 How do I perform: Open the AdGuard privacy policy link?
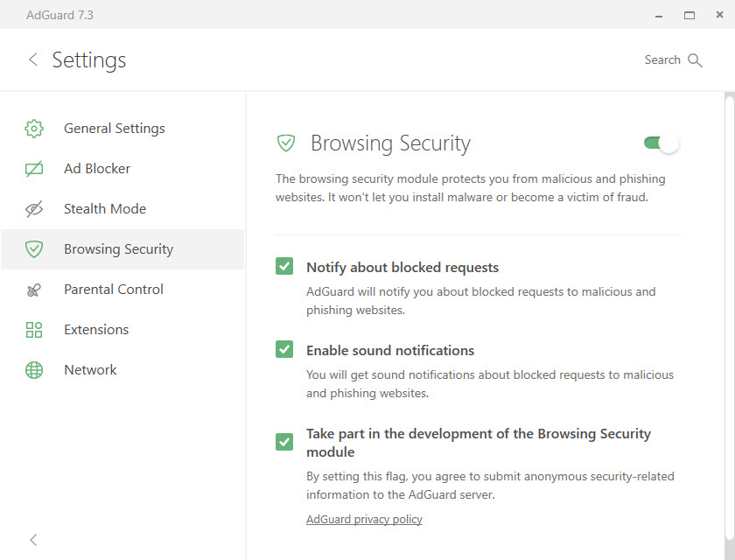(364, 519)
